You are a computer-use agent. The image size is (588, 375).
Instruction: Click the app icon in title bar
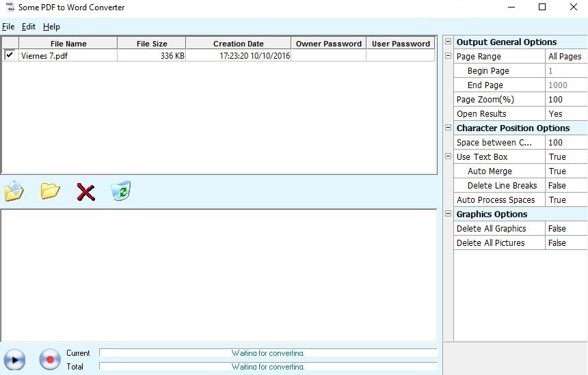pyautogui.click(x=10, y=7)
